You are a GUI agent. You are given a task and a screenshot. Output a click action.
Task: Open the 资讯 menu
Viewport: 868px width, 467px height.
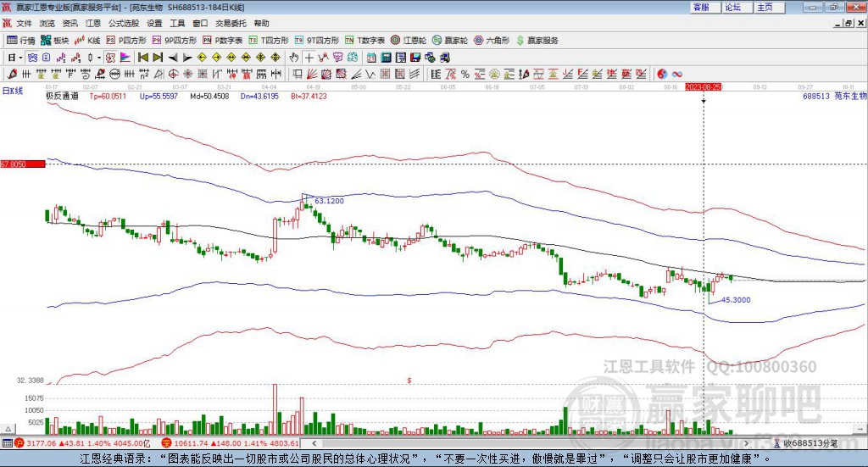[70, 23]
